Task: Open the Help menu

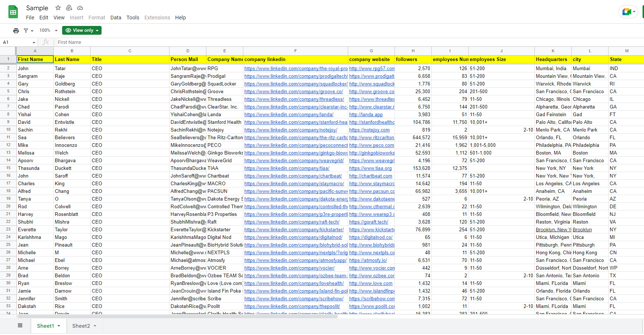Action: pos(180,18)
